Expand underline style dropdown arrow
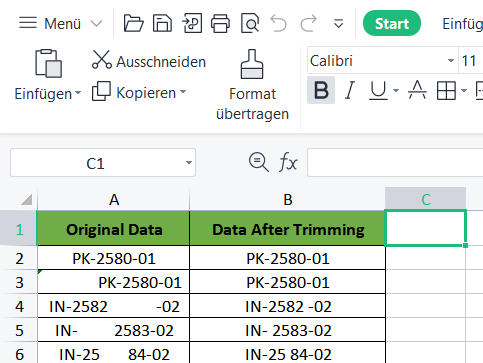483x363 pixels. coord(396,90)
